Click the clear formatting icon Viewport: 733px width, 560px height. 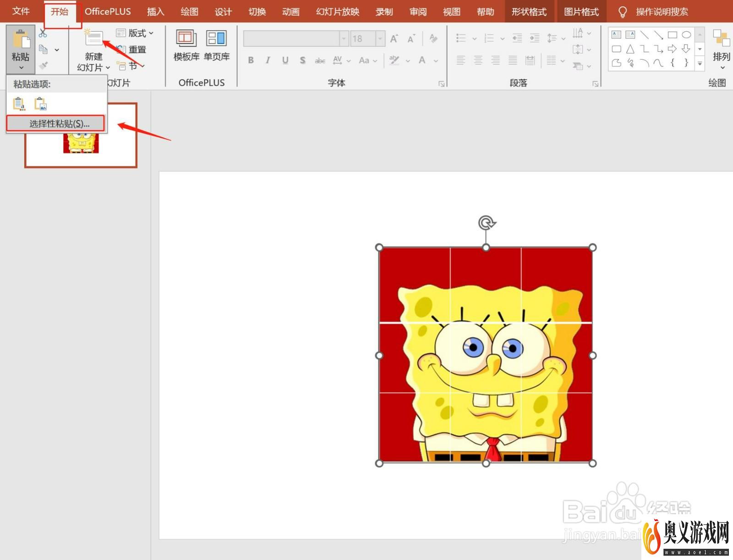pyautogui.click(x=433, y=39)
